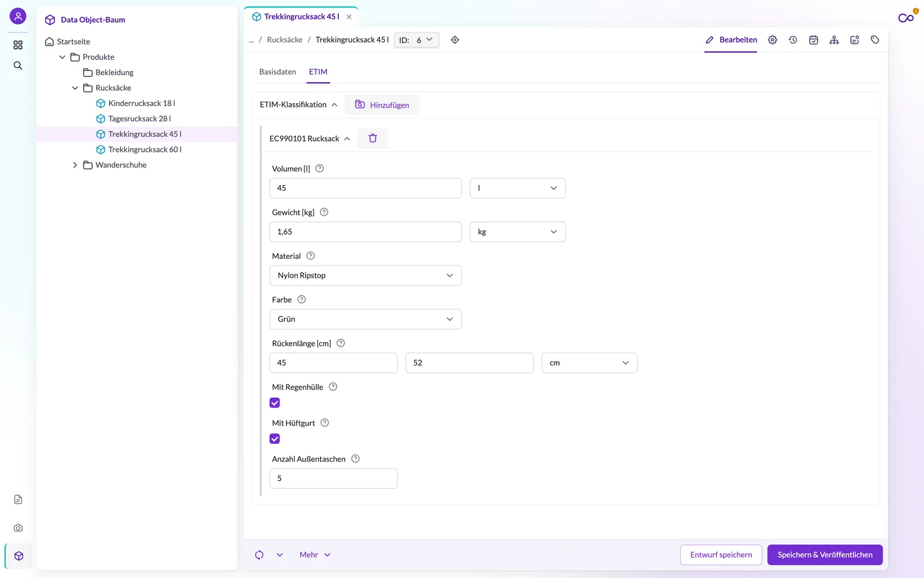Uncheck the Mit Regenhülle checkbox
The image size is (924, 578).
point(275,403)
